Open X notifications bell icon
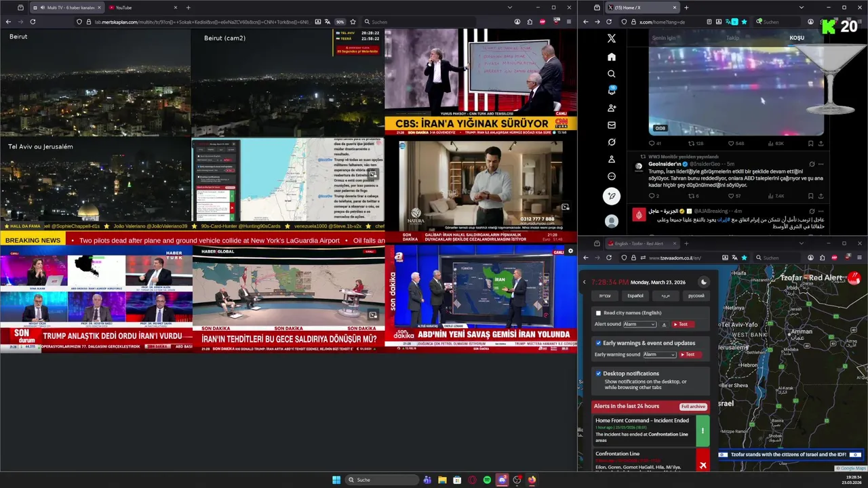This screenshot has width=868, height=488. (611, 91)
